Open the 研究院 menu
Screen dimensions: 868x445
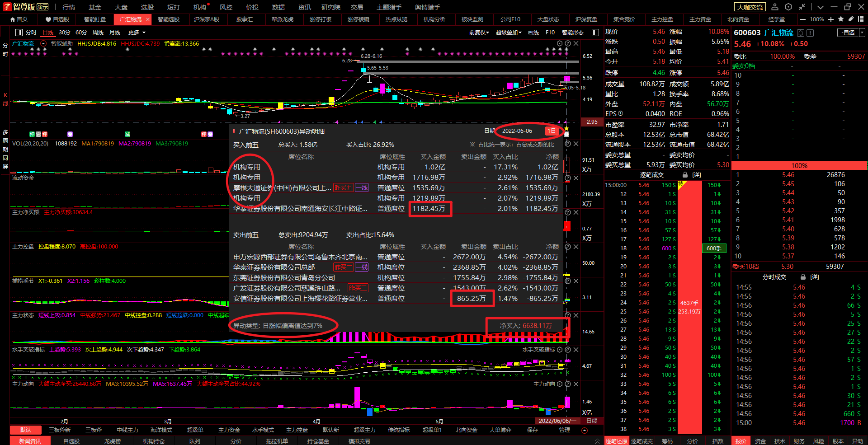[331, 7]
